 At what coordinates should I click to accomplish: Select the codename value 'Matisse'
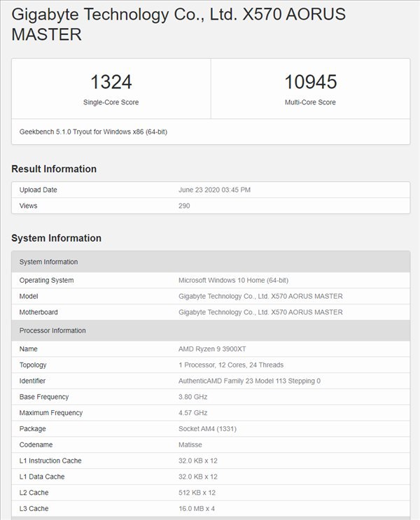click(190, 444)
